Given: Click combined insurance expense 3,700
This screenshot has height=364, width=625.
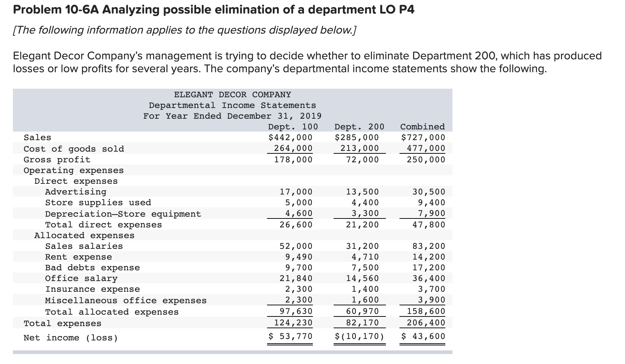Looking at the screenshot, I should [x=431, y=289].
